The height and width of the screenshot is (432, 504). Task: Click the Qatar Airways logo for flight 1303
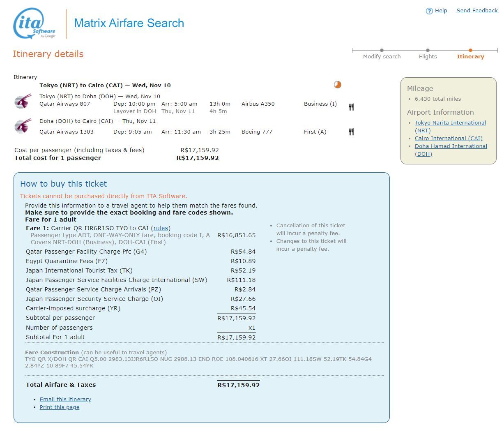pyautogui.click(x=23, y=126)
